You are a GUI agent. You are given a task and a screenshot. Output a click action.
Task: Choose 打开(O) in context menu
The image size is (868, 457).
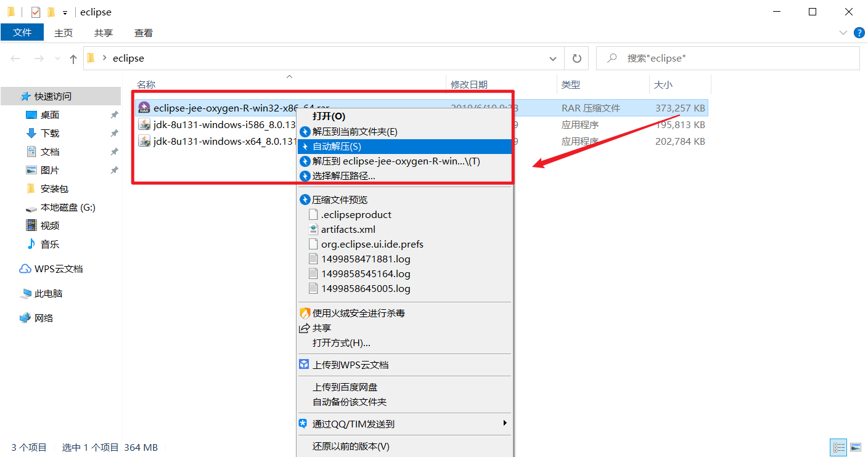coord(404,116)
